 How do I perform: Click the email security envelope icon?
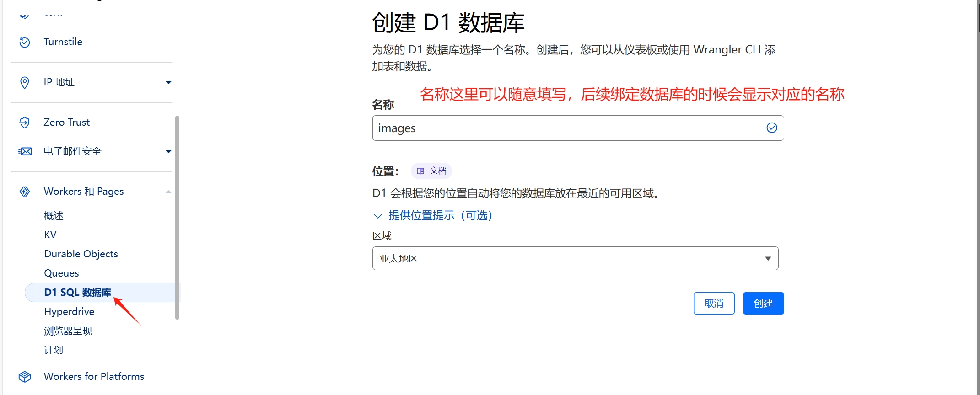click(x=25, y=151)
